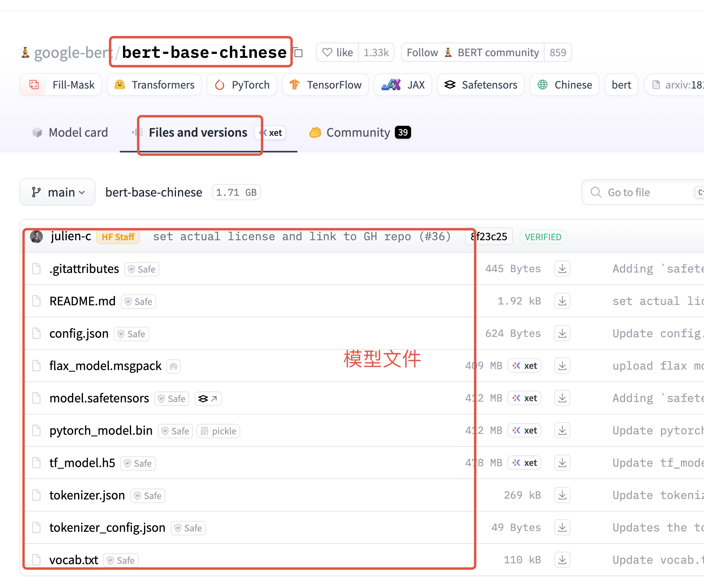Click the Safe badge on tokenizer.json
This screenshot has width=704, height=588.
tap(148, 496)
